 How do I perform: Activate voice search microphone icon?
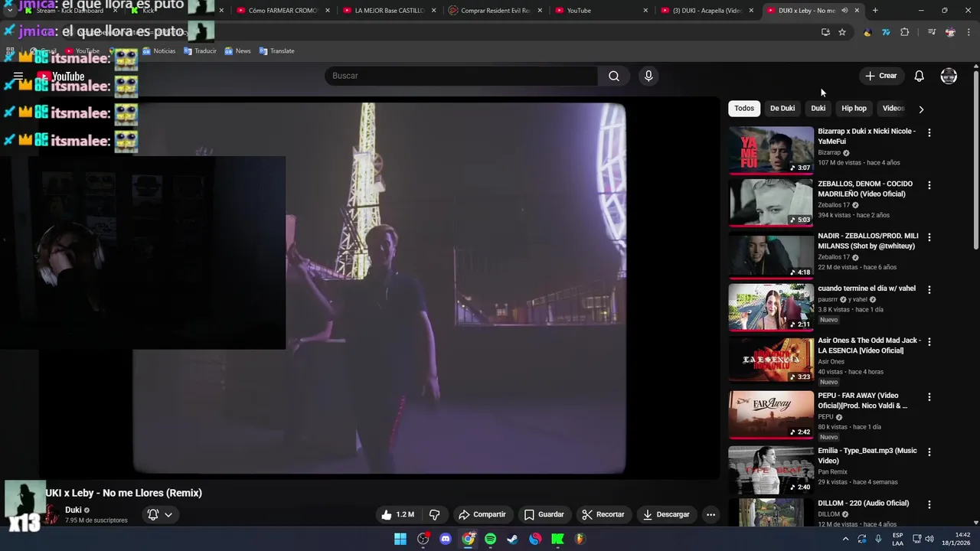pos(648,76)
